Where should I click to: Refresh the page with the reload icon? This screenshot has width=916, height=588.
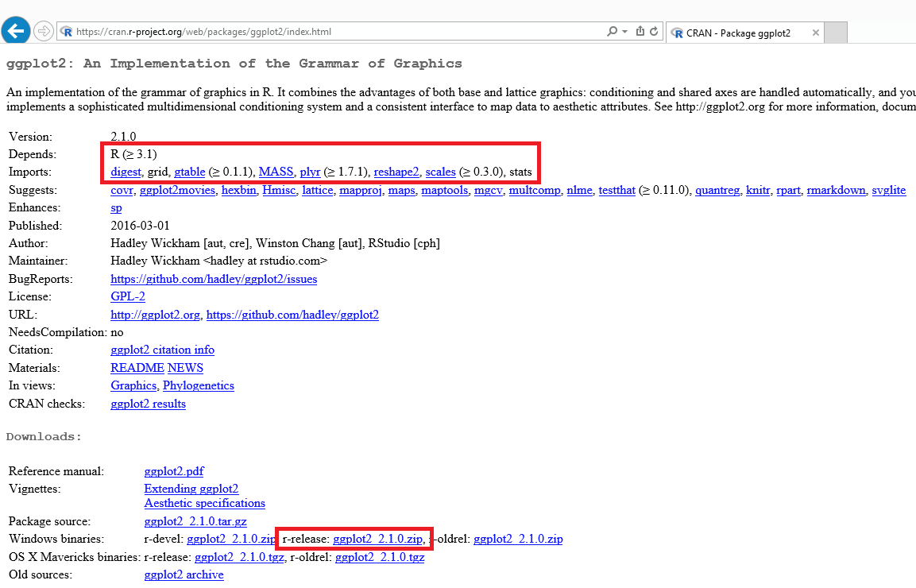pos(655,32)
